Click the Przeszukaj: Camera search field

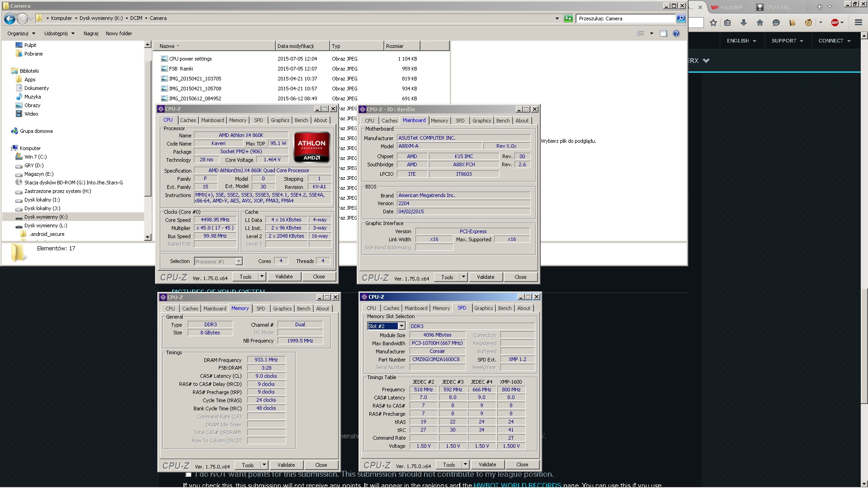626,19
